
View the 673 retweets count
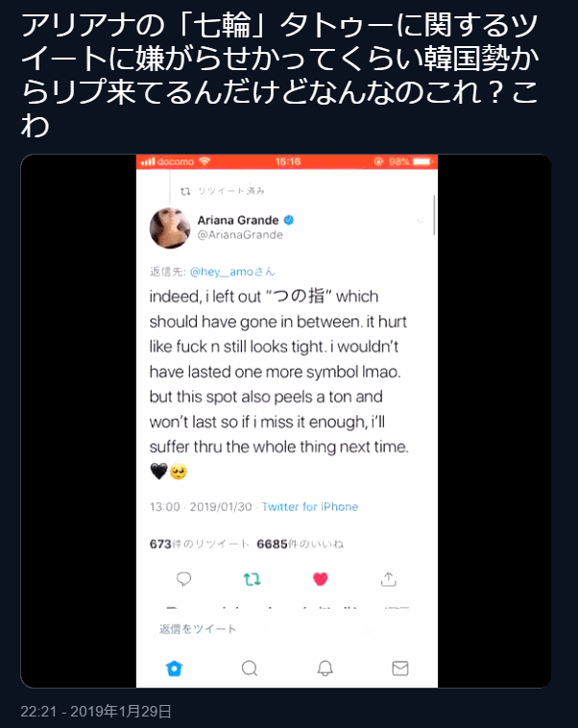coord(200,544)
